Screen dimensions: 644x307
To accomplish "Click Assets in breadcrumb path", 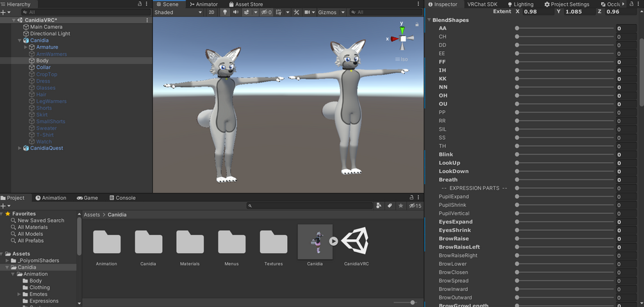I will 92,215.
